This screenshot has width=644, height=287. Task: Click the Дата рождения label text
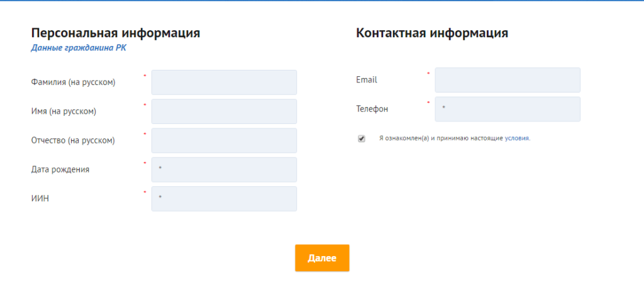60,169
